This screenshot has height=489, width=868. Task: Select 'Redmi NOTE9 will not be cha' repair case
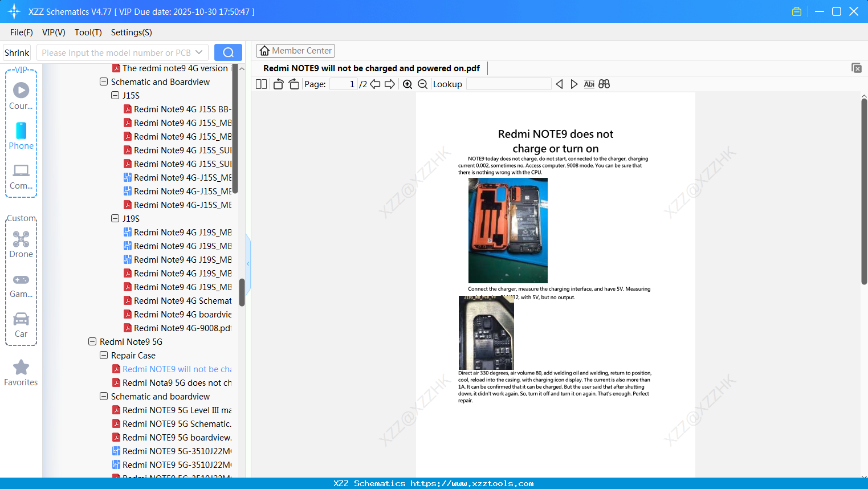(x=172, y=369)
